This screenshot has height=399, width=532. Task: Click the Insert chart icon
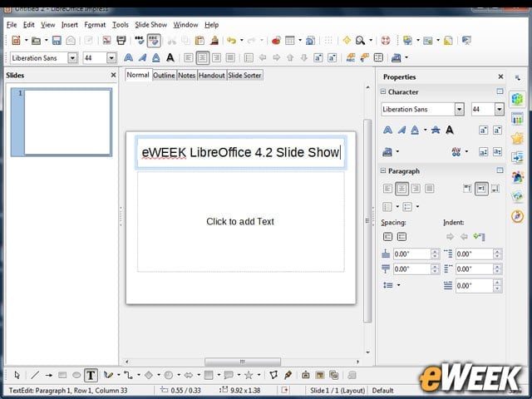pyautogui.click(x=276, y=41)
